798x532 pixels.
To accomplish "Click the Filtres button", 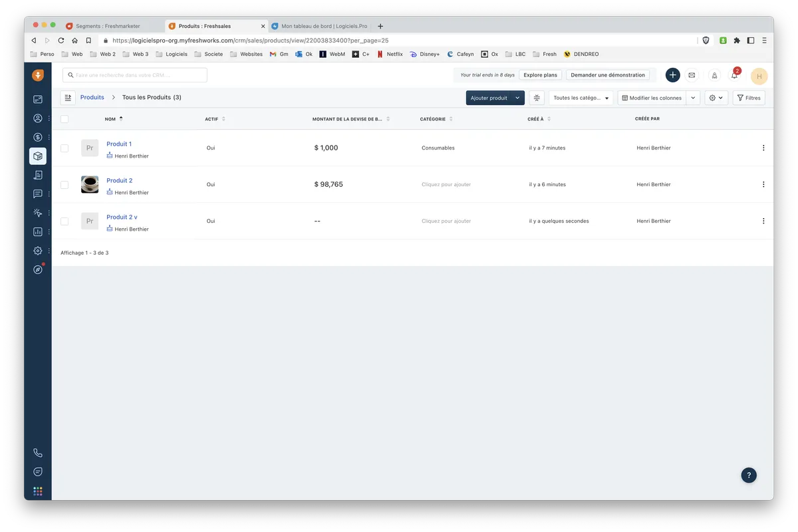I will click(749, 98).
